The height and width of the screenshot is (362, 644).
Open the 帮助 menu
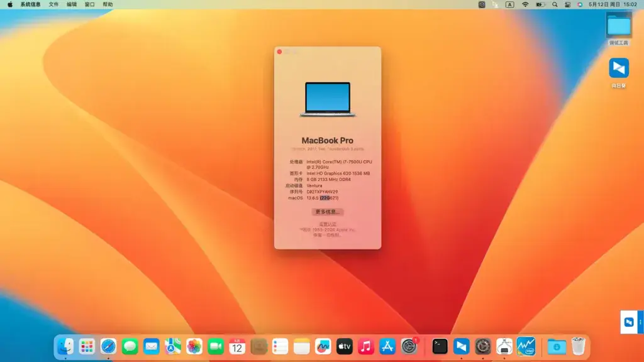pos(108,4)
